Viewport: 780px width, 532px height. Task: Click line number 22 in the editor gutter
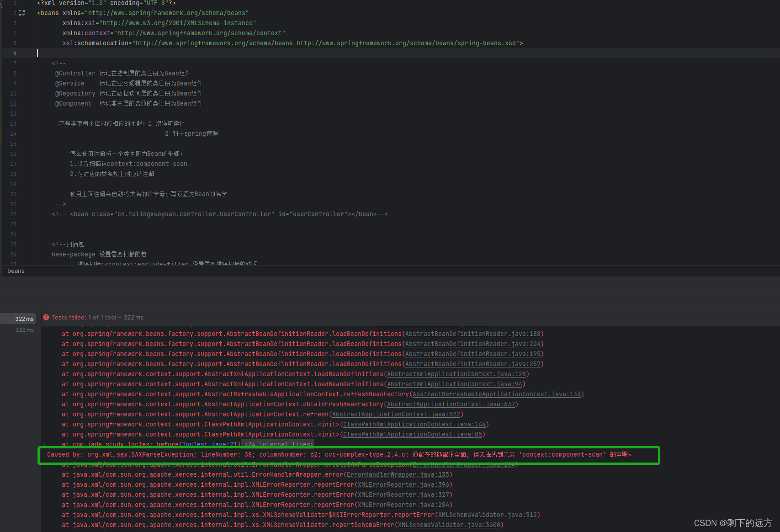pyautogui.click(x=13, y=214)
